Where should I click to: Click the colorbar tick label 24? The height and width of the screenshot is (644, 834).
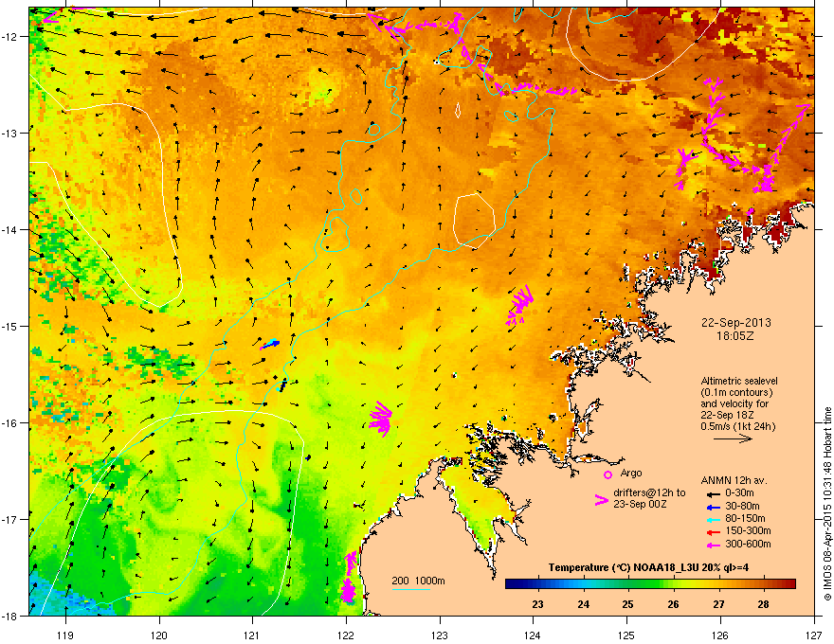point(584,604)
